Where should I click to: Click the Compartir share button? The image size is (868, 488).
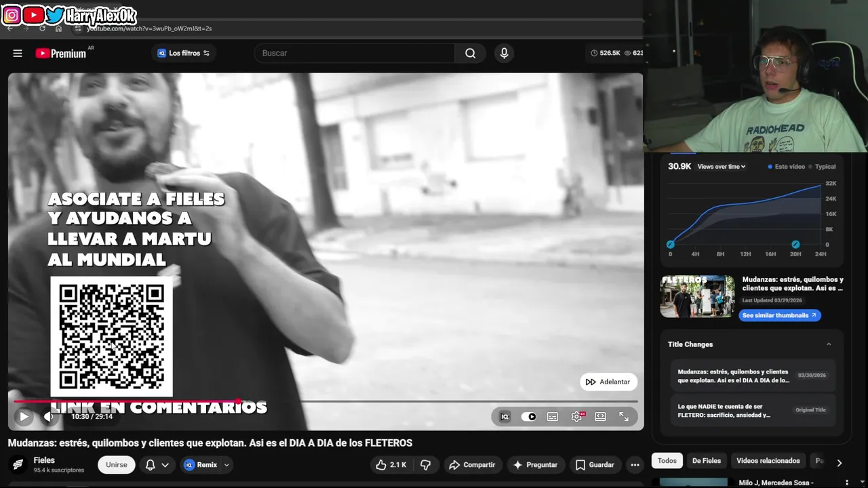pyautogui.click(x=473, y=465)
